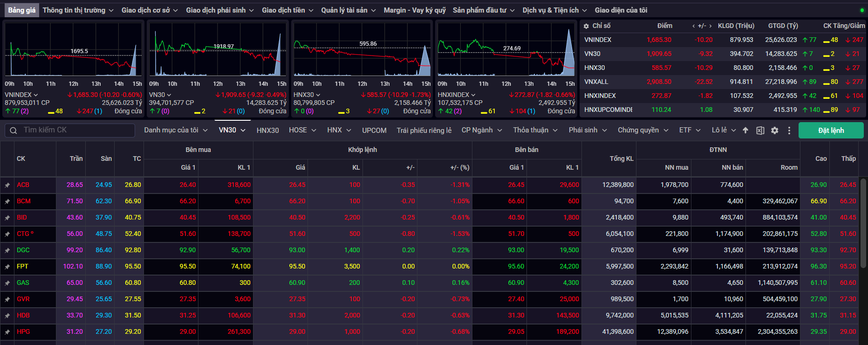Open the DGC stock symbol link
The image size is (868, 345).
click(x=23, y=250)
